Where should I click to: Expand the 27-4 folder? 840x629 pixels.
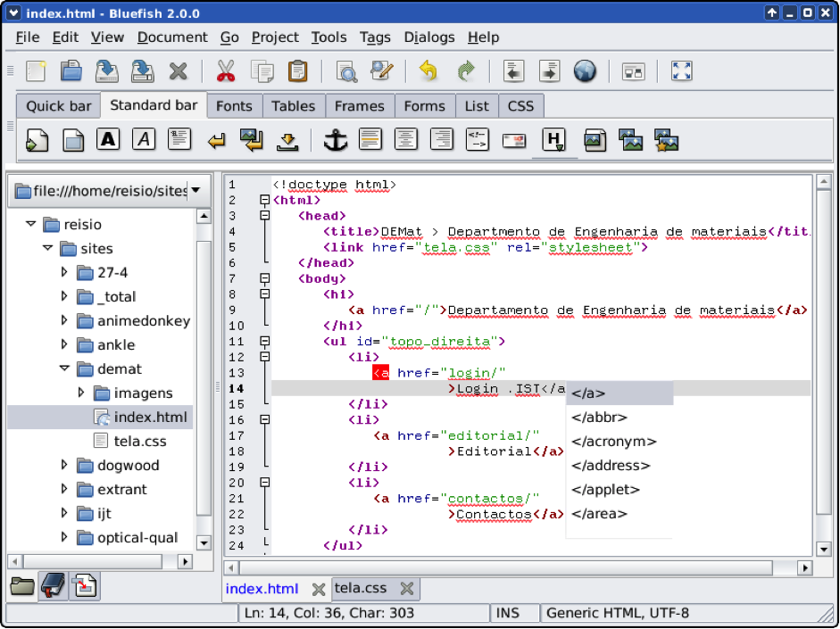[x=64, y=272]
